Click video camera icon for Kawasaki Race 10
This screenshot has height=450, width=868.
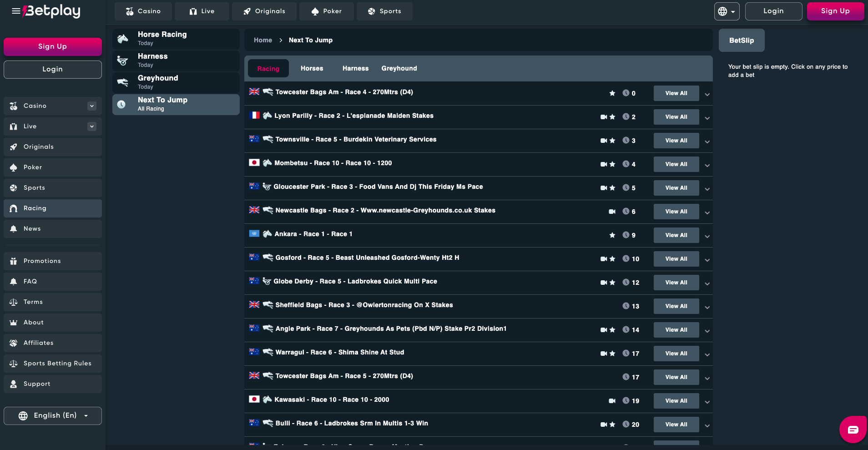pos(612,401)
